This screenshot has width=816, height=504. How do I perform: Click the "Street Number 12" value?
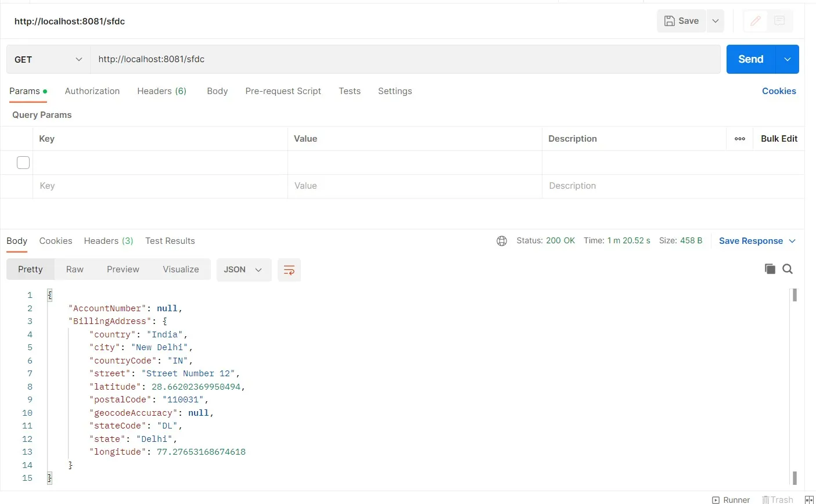188,373
